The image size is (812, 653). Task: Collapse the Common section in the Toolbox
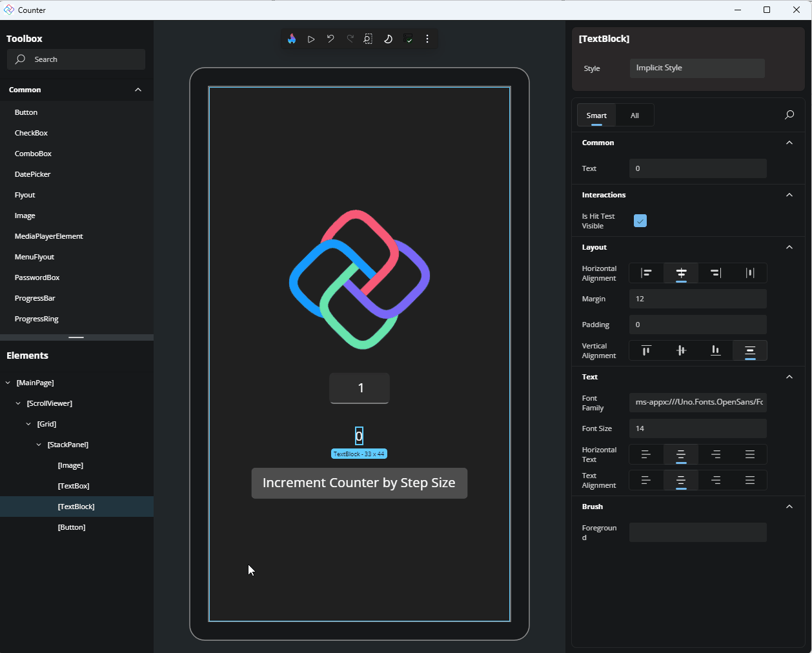138,90
